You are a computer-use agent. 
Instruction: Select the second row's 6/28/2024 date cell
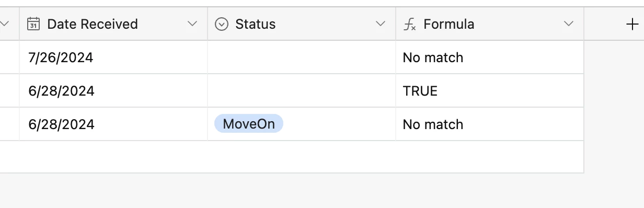tap(113, 91)
